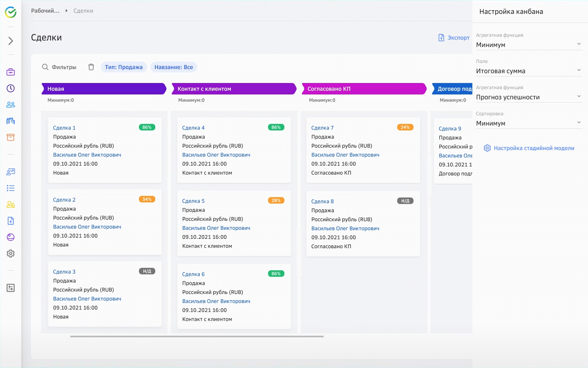This screenshot has height=368, width=588.
Task: Click the 24% probability badge on Сделка 7
Action: click(405, 127)
